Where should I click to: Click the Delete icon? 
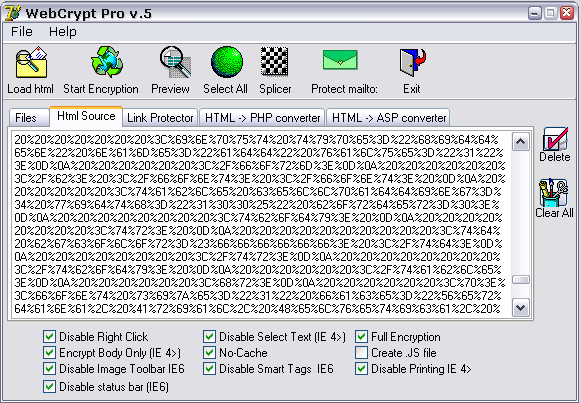[x=555, y=139]
